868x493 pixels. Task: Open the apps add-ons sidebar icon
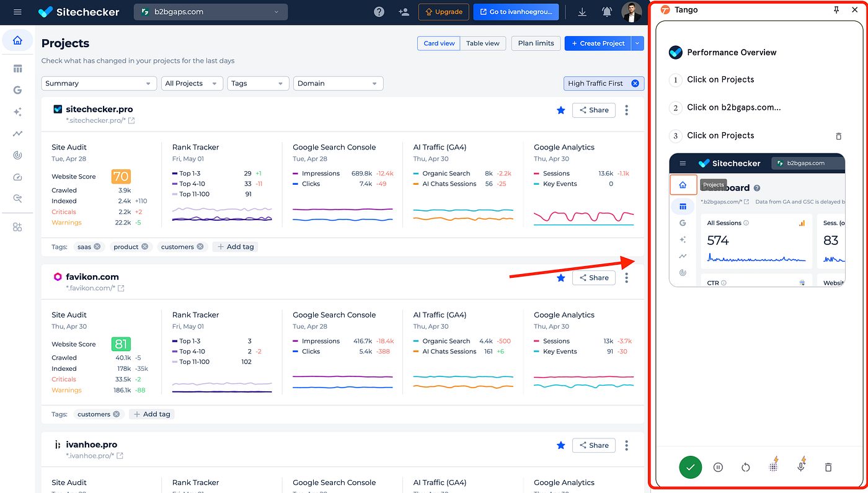[x=17, y=227]
